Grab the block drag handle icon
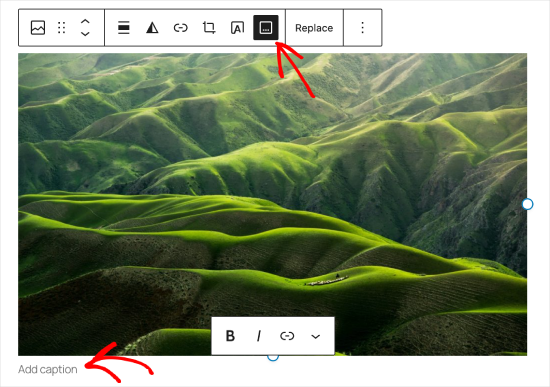Image resolution: width=550 pixels, height=387 pixels. (61, 28)
